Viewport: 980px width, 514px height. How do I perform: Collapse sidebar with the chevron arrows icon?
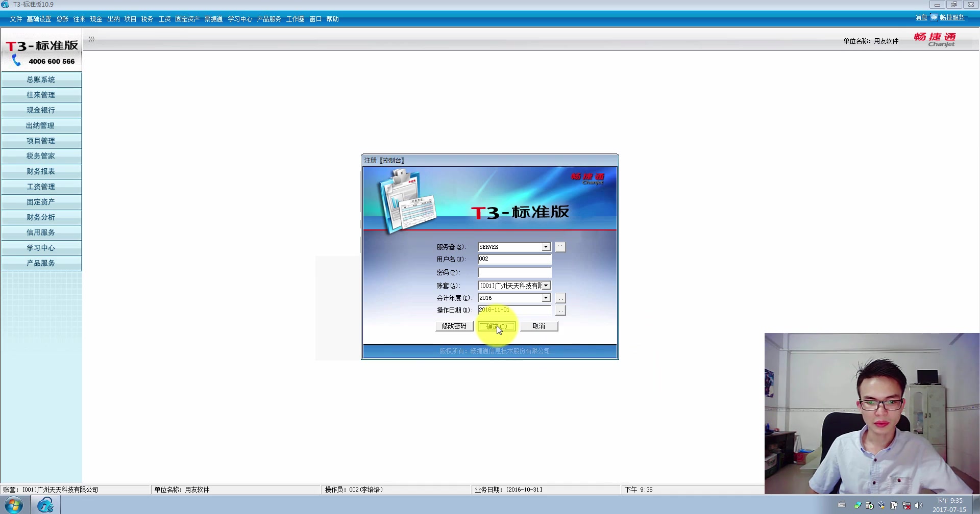[x=91, y=39]
